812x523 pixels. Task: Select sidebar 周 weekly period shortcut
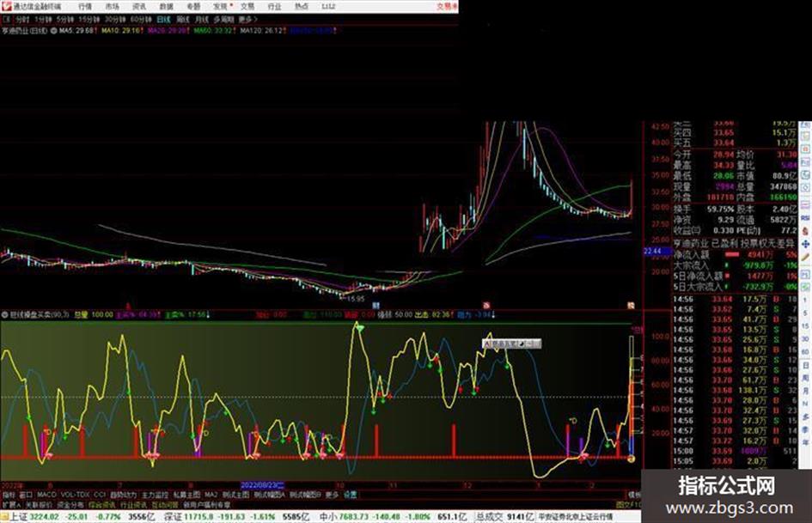(x=805, y=378)
